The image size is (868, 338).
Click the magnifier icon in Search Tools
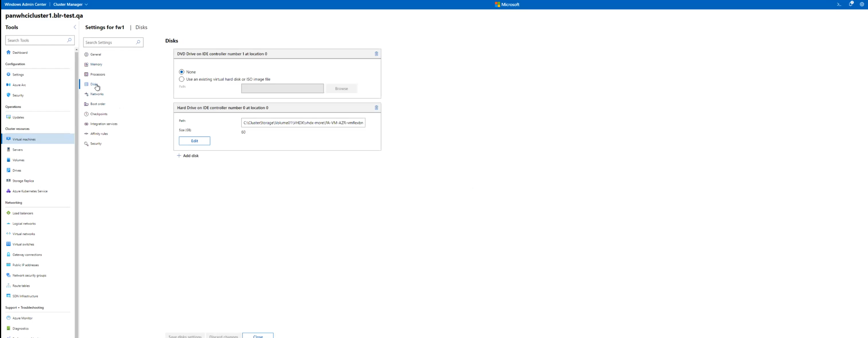click(69, 40)
